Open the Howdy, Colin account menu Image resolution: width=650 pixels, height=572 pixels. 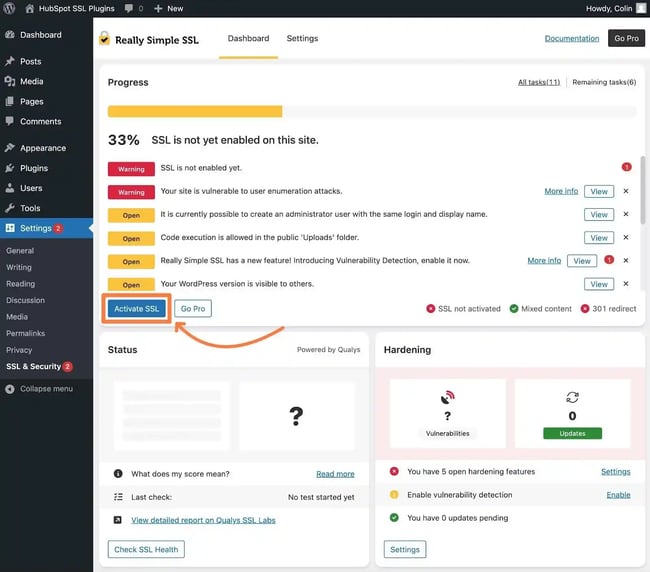(x=608, y=8)
